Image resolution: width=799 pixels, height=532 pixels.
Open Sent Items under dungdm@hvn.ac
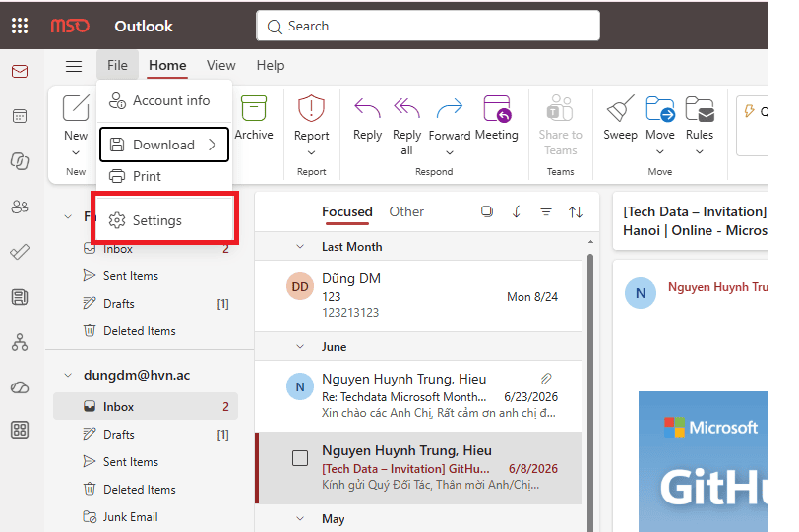click(x=146, y=462)
